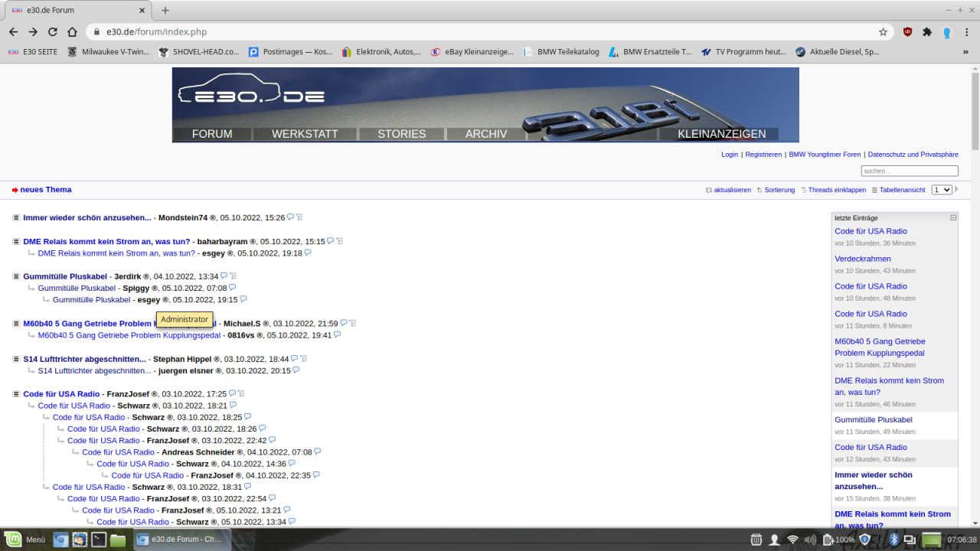This screenshot has width=980, height=551.
Task: Switch to 'Tabellenansicht' table view
Action: click(x=902, y=190)
